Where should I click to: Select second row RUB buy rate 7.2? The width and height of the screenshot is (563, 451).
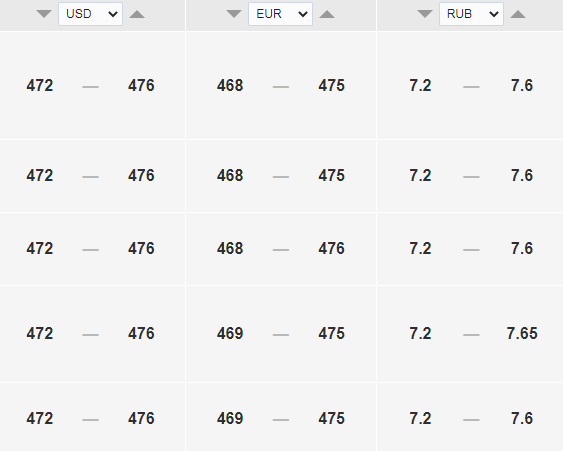[x=420, y=176]
